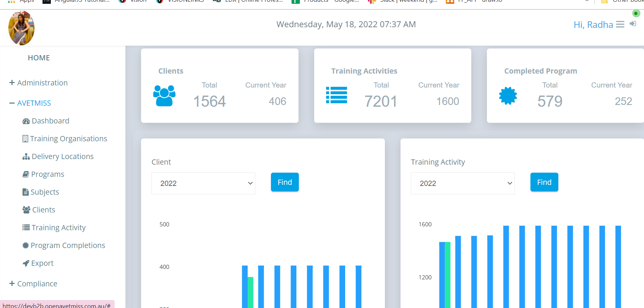Click the Clients total value 1564

pos(210,102)
